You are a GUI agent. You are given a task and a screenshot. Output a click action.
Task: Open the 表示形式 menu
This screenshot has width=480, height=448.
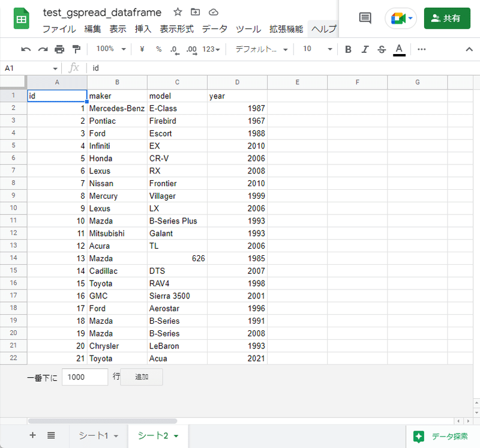coord(176,29)
